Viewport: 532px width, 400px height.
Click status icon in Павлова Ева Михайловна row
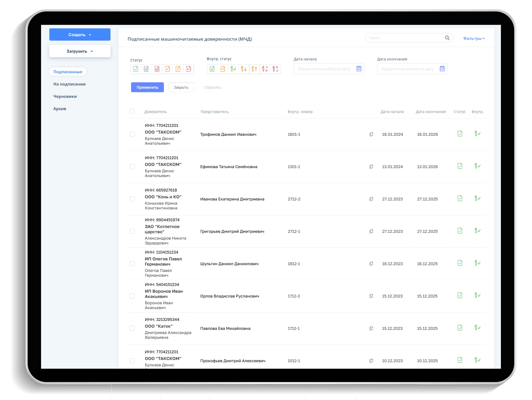(x=460, y=328)
